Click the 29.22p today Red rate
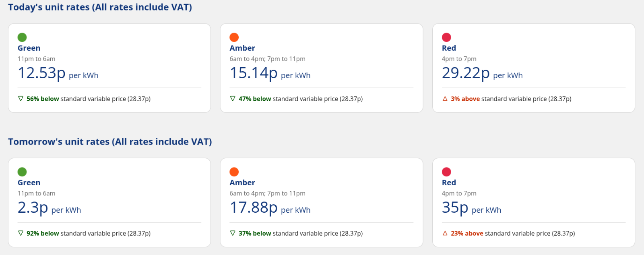This screenshot has width=644, height=255. click(x=466, y=73)
